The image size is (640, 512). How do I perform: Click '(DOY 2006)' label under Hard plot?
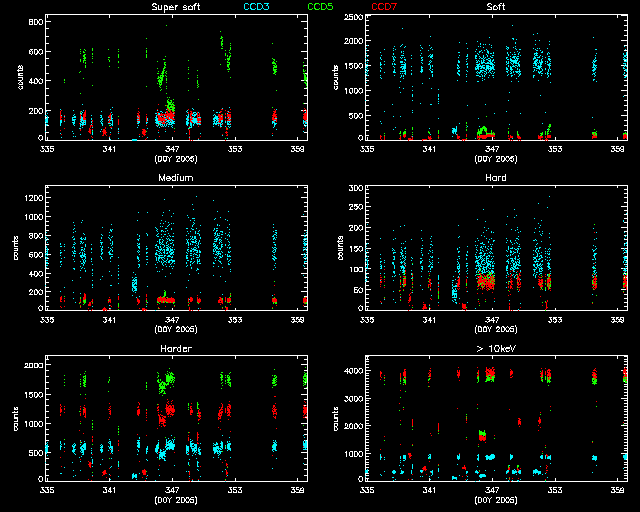494,329
